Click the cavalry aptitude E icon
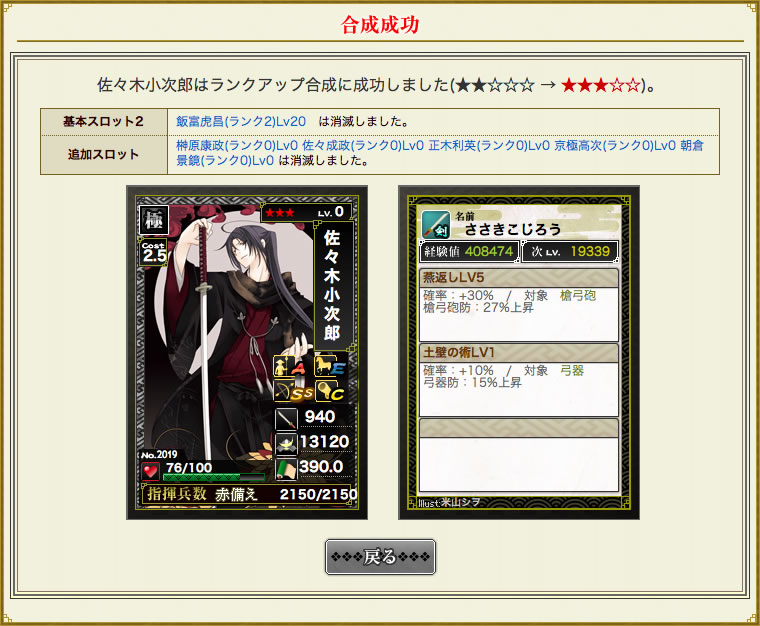Screen dimensions: 760x626 (x=331, y=366)
